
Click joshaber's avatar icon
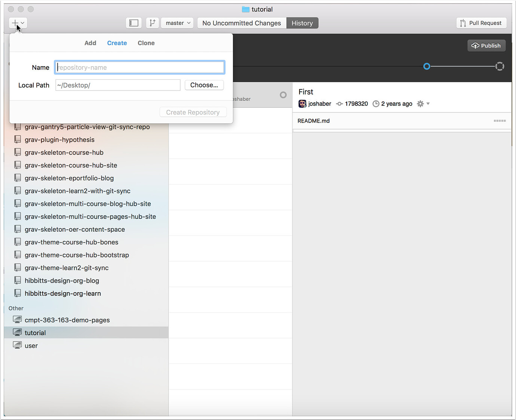click(302, 104)
